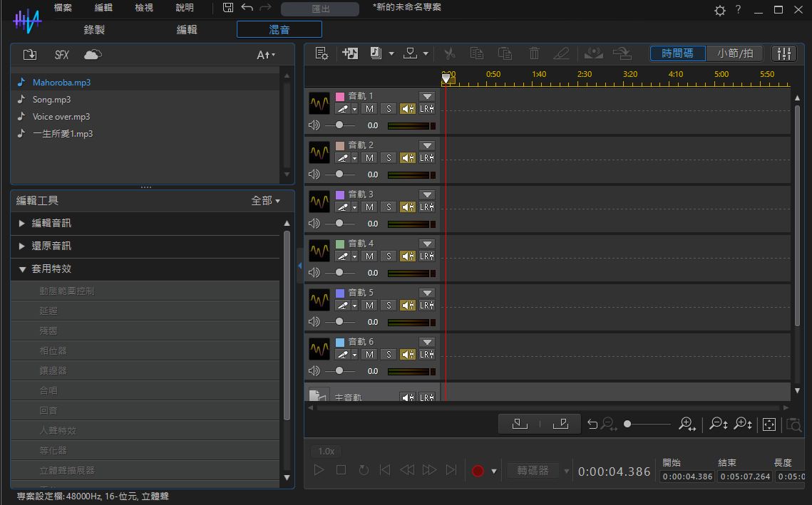
Task: Click the speaker volume icon of 音軌 5
Action: (314, 322)
